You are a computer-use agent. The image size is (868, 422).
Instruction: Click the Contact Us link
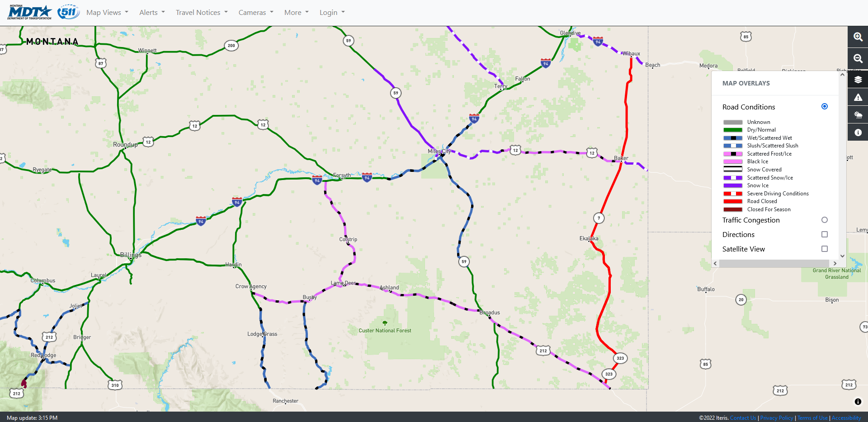[743, 418]
